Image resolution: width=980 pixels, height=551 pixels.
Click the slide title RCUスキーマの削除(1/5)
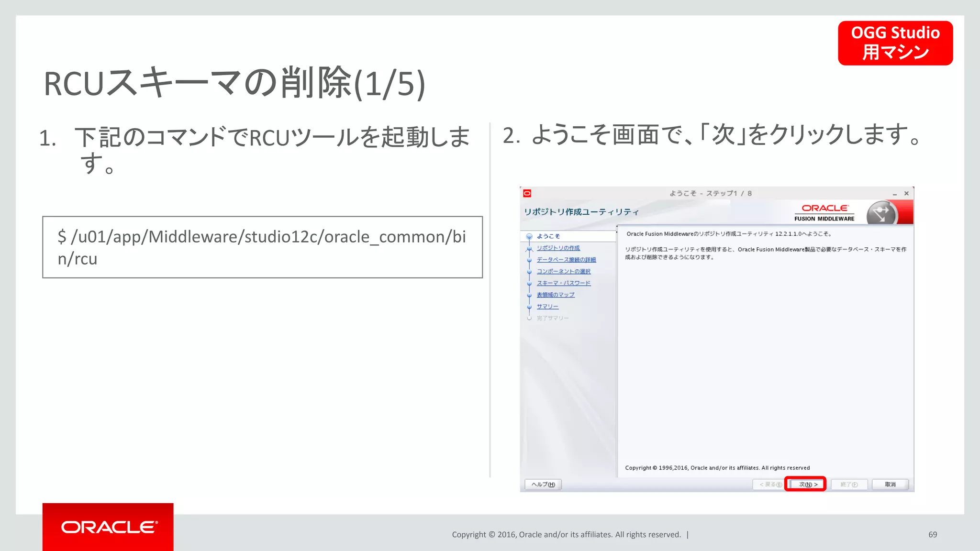[234, 83]
